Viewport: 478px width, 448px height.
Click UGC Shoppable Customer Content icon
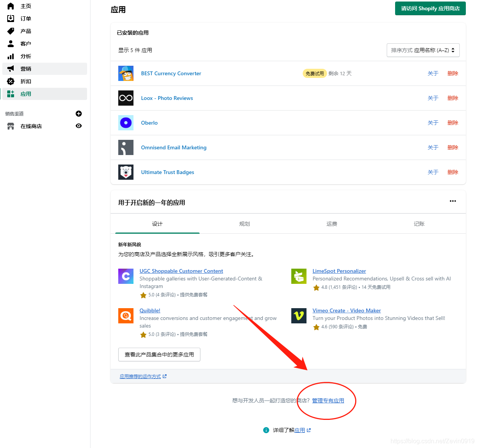coord(126,276)
